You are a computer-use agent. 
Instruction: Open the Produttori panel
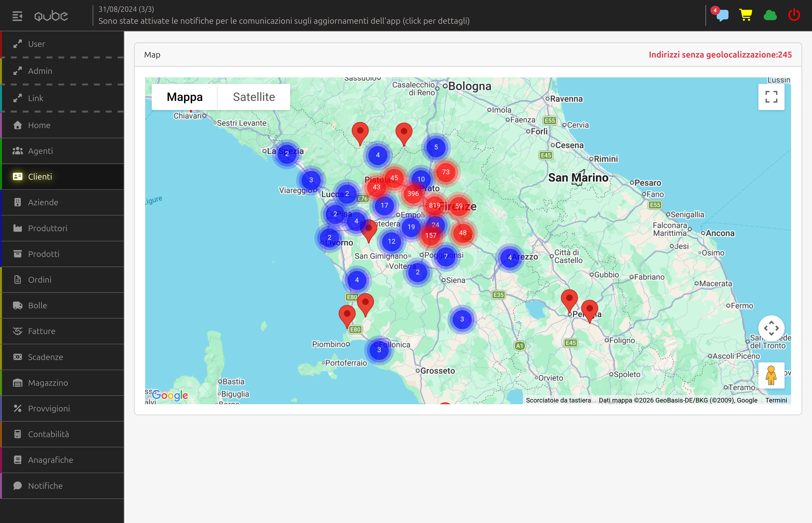48,228
